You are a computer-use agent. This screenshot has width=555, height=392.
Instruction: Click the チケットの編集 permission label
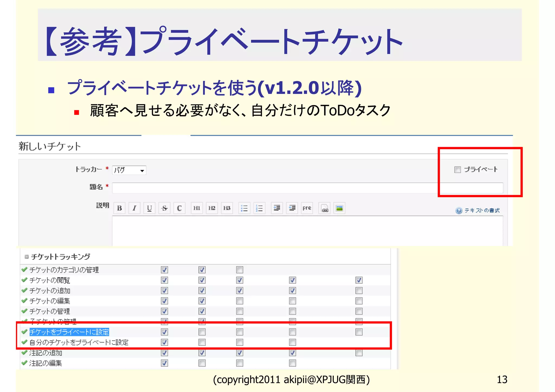[x=50, y=301]
